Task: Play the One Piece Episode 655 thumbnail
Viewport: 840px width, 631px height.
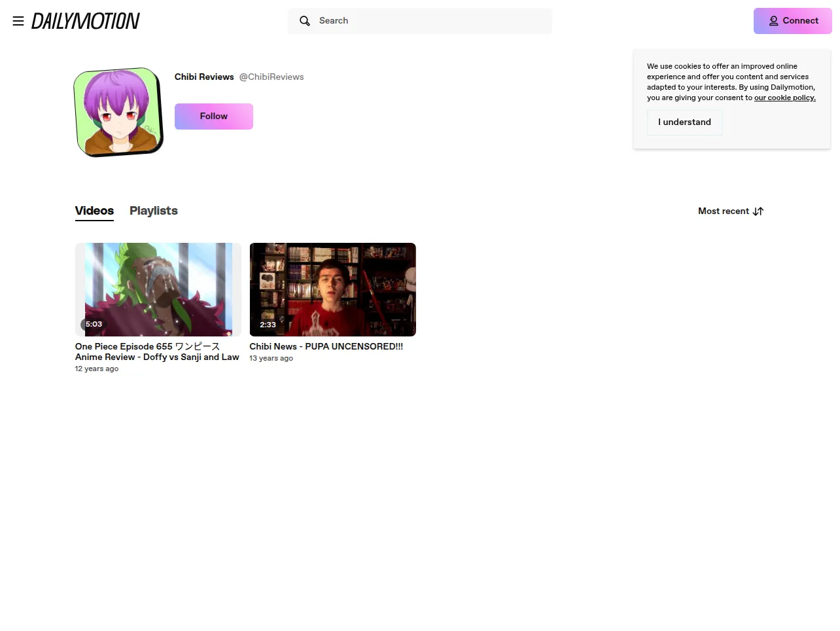Action: 158,289
